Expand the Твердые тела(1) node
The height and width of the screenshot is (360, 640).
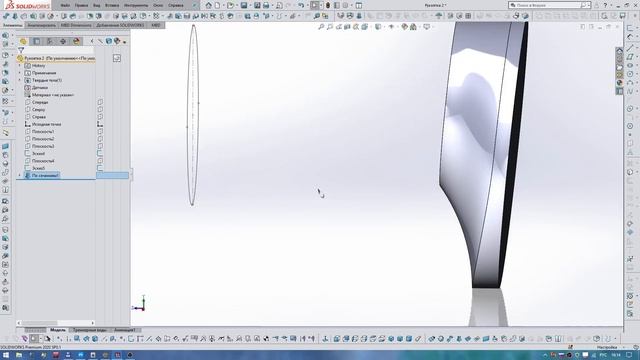coord(20,80)
